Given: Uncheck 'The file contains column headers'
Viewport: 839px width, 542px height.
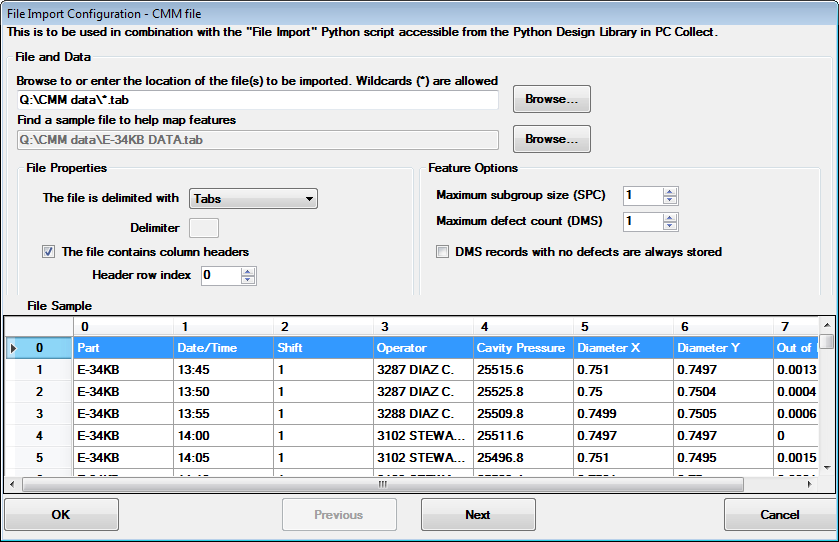Looking at the screenshot, I should (49, 252).
